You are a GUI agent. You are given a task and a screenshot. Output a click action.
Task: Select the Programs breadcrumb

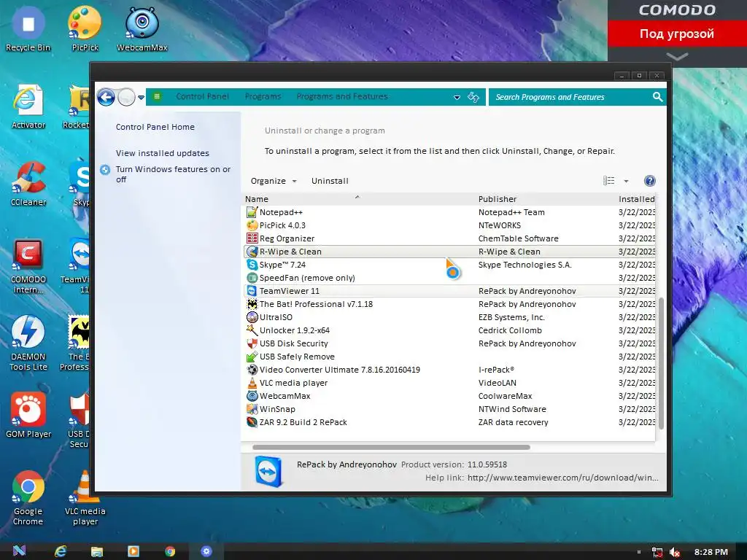coord(263,96)
